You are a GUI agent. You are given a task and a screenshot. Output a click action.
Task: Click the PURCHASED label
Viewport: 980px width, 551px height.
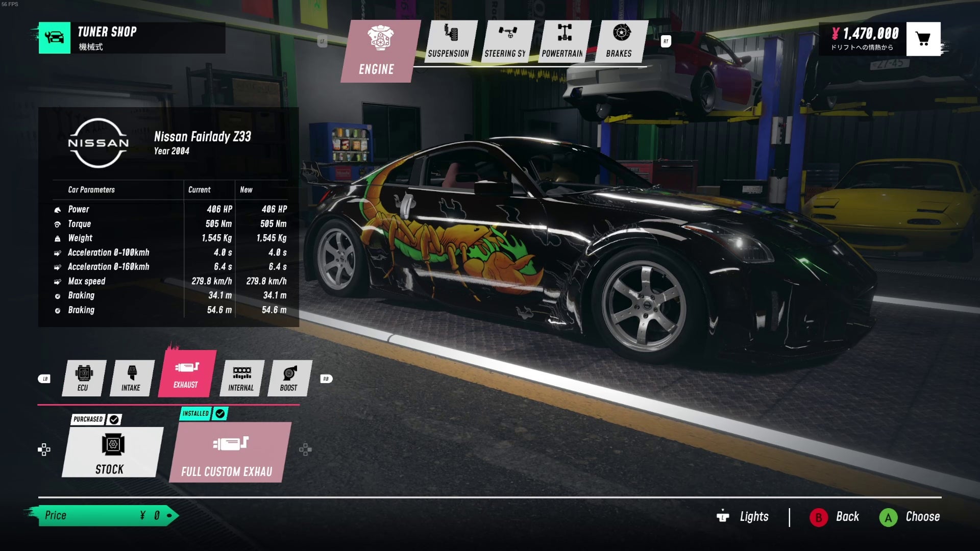point(88,419)
